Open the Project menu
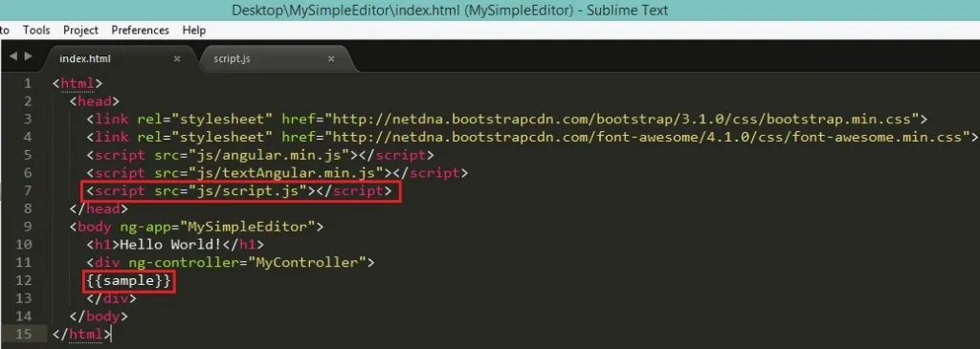 (x=80, y=30)
